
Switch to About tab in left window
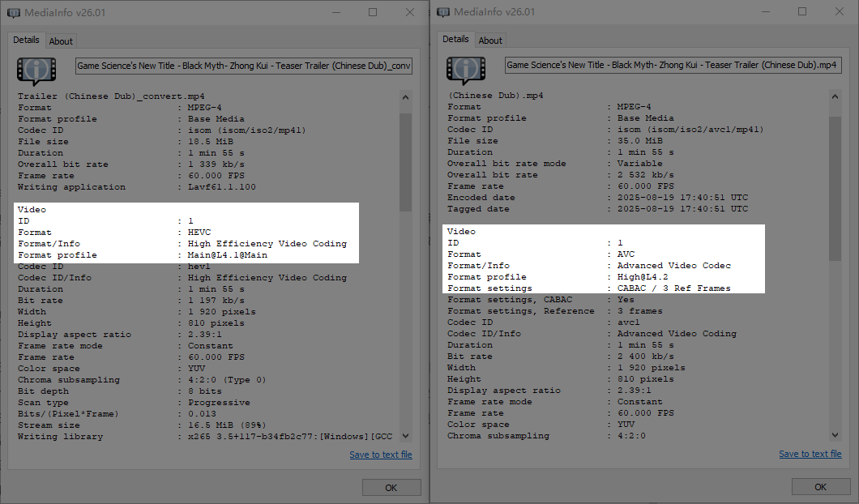click(x=60, y=41)
